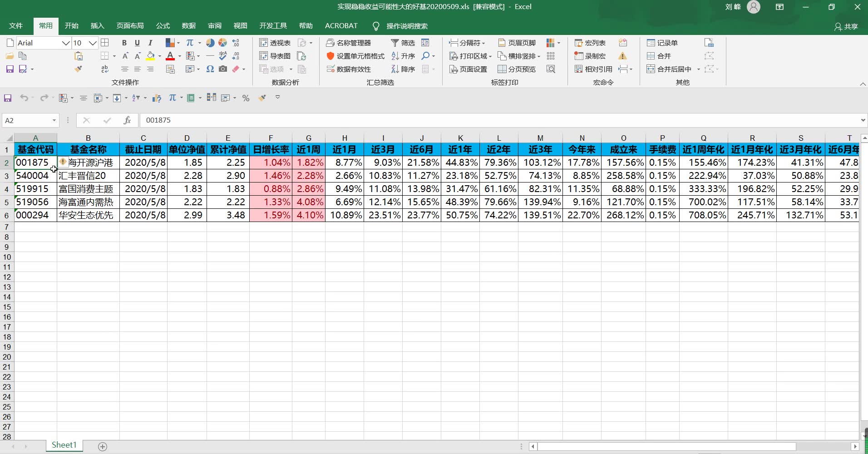Click the camera icon in ribbon
The width and height of the screenshot is (868, 454).
[x=222, y=69]
